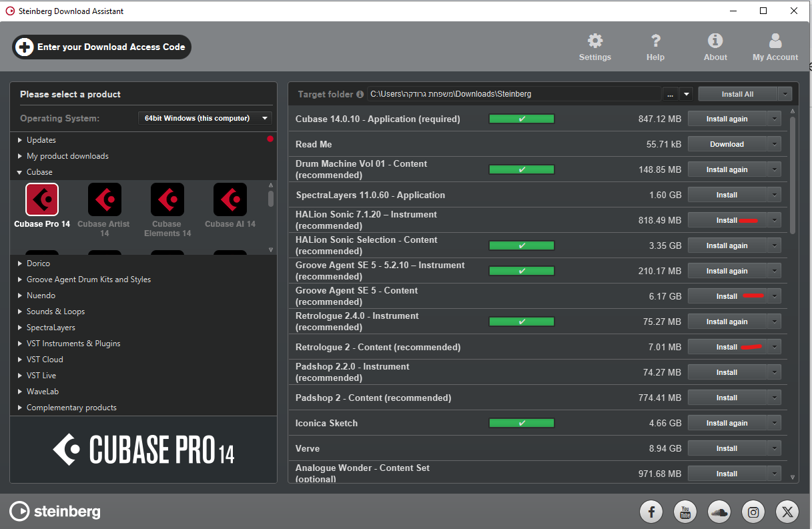Select the Cubase Pro 14 product icon

pos(42,199)
